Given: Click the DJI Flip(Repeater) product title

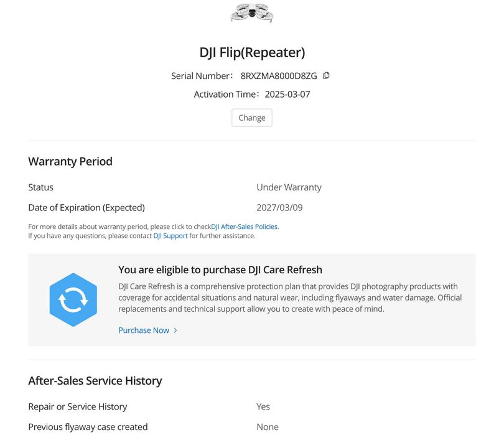Looking at the screenshot, I should click(252, 52).
